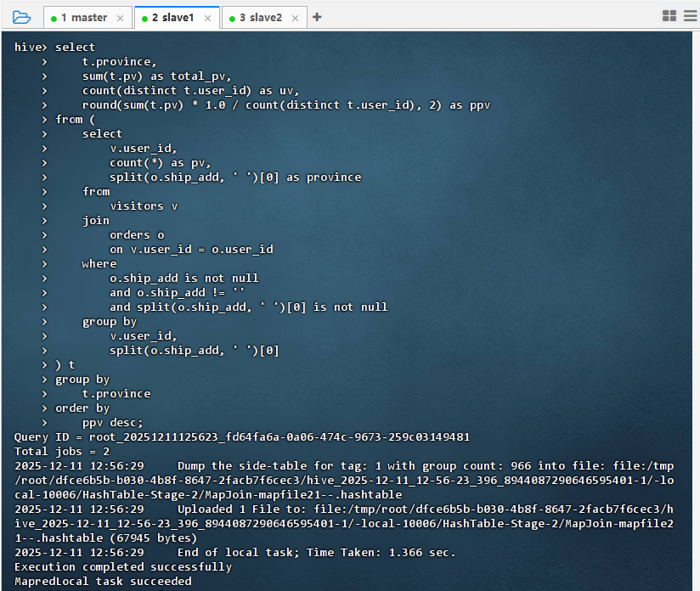
Task: Open the tile layout grid icon
Action: tap(669, 16)
